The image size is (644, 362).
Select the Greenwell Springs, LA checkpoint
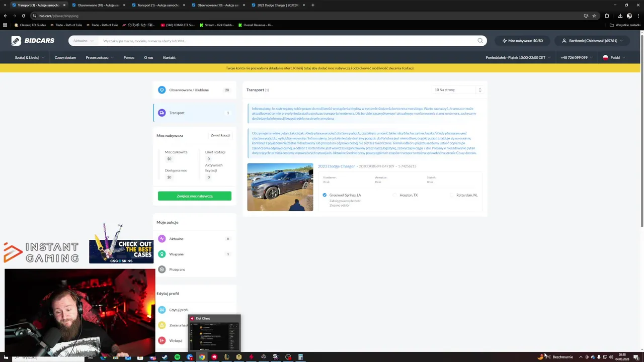pyautogui.click(x=325, y=195)
